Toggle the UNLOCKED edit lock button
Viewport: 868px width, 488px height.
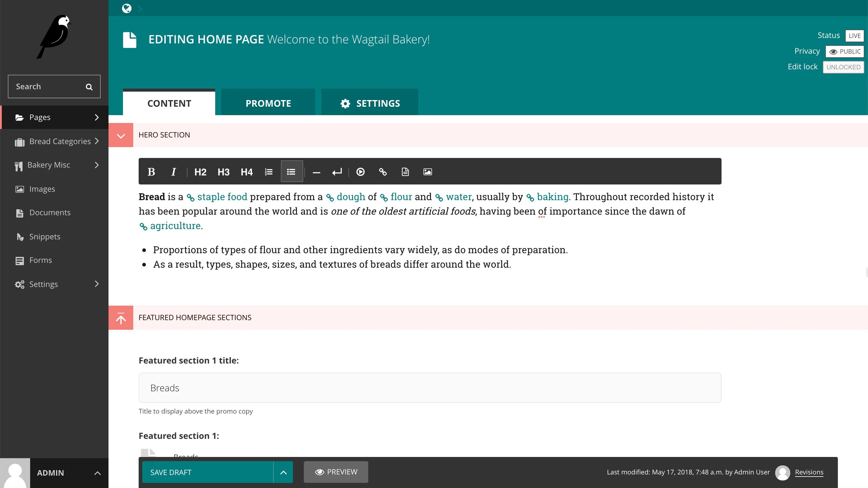pyautogui.click(x=843, y=67)
